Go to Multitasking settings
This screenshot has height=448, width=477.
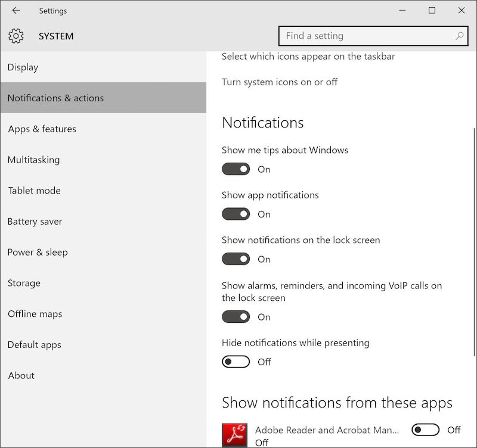click(103, 160)
